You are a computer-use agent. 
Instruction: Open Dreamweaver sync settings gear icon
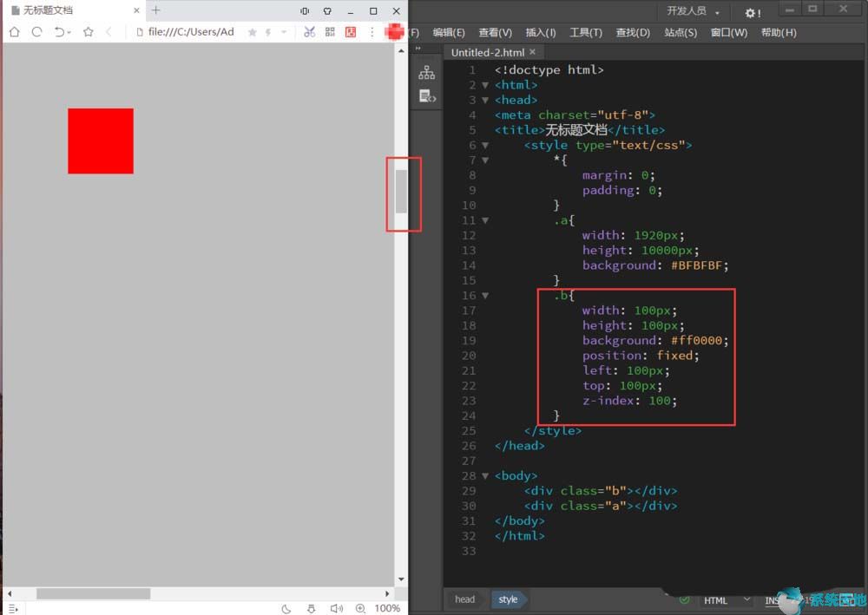click(x=753, y=13)
